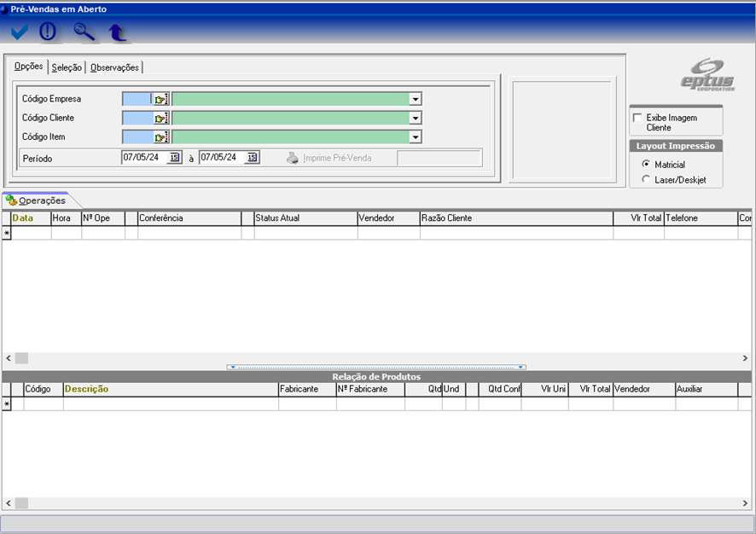The image size is (756, 534).
Task: Select Matricial print layout option
Action: (646, 164)
